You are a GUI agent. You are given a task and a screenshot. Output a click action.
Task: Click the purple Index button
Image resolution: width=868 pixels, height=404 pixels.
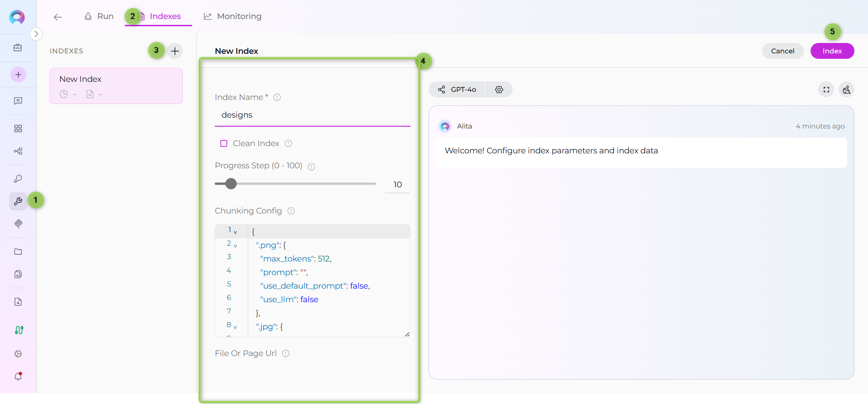tap(832, 51)
